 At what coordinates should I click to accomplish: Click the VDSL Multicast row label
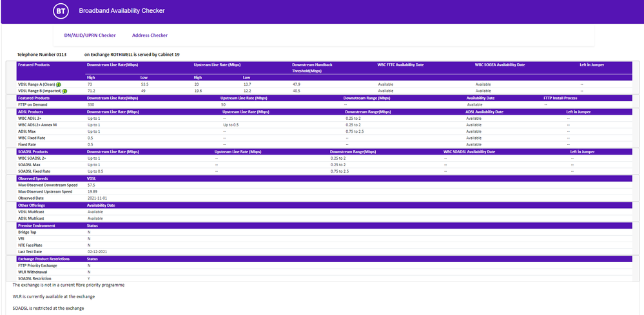click(x=31, y=211)
